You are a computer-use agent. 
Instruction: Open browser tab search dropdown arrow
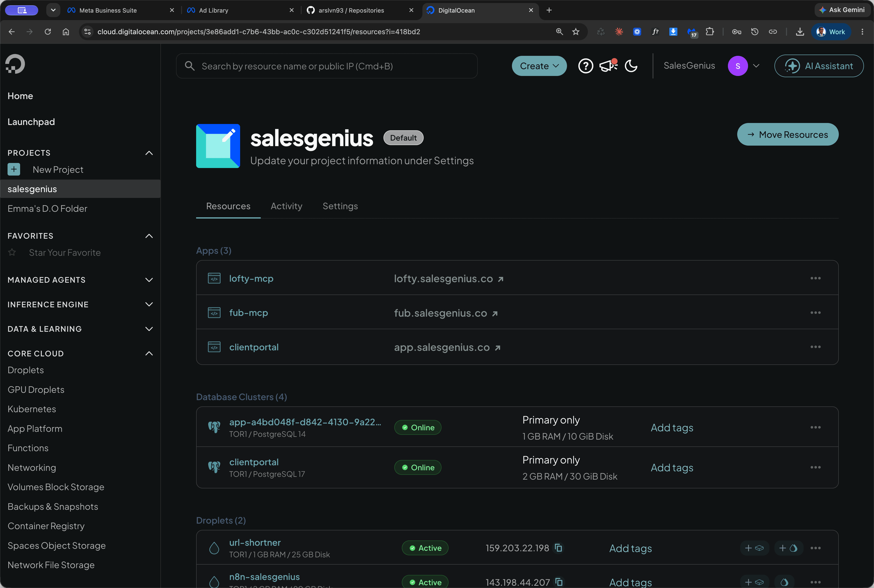coord(53,10)
